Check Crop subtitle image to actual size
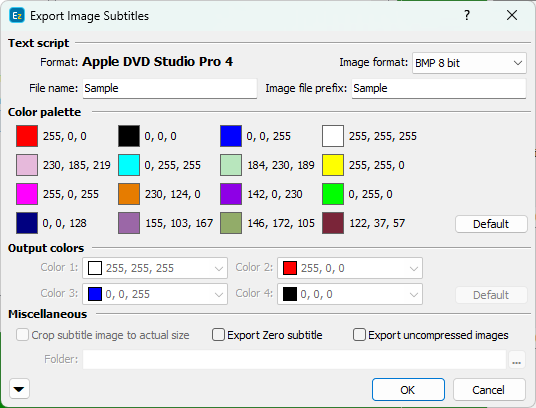 (22, 335)
